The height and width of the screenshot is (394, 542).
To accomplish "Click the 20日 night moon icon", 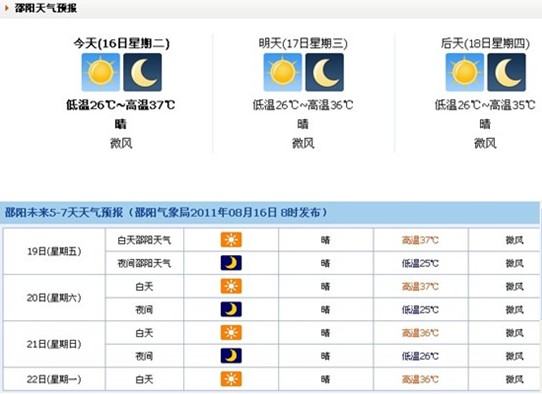I will click(231, 309).
